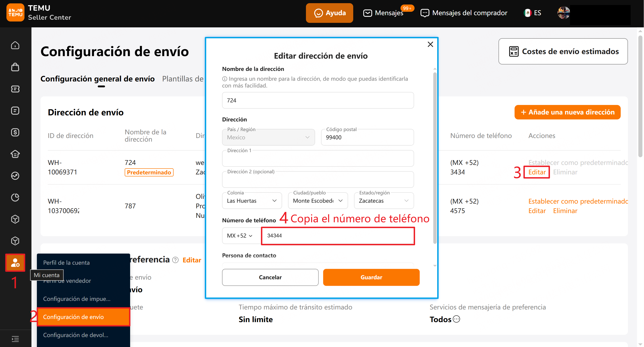Expand the Ciudad/pueblo dropdown showing Monte Escobedo
This screenshot has height=347, width=644.
[318, 200]
